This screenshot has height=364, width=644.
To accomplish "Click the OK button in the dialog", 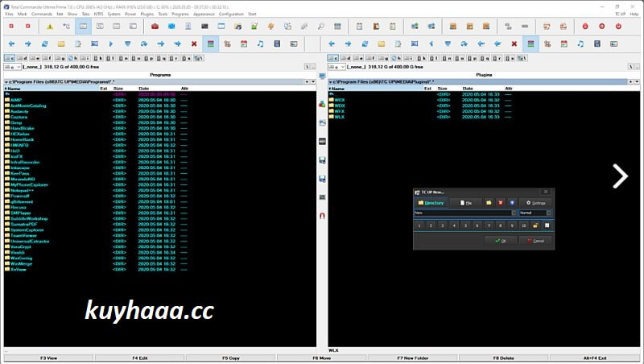I will point(500,241).
